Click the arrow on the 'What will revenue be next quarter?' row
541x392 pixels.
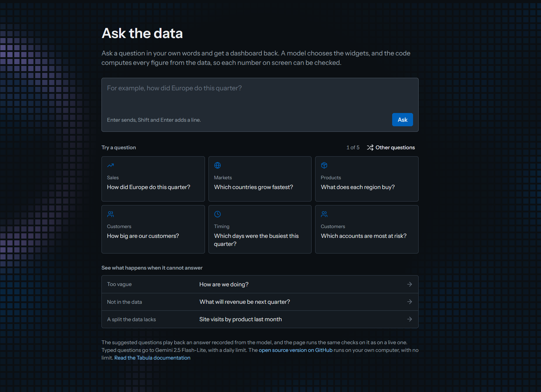click(410, 302)
